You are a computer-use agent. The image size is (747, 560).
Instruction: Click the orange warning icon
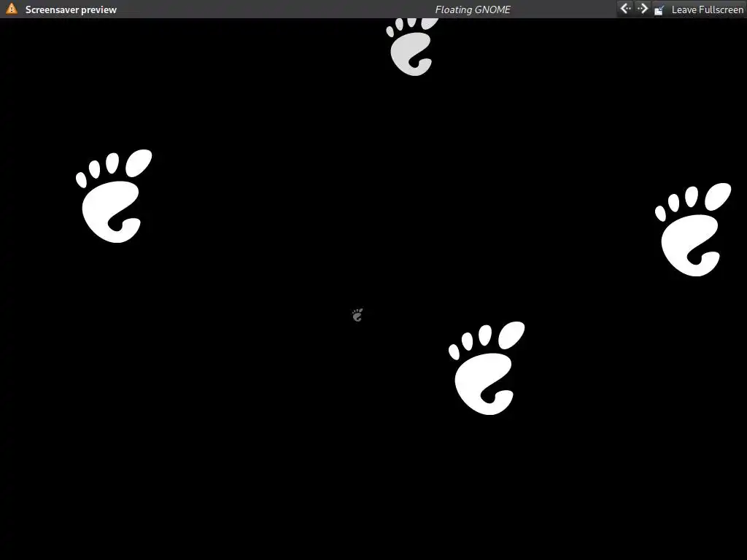point(12,9)
